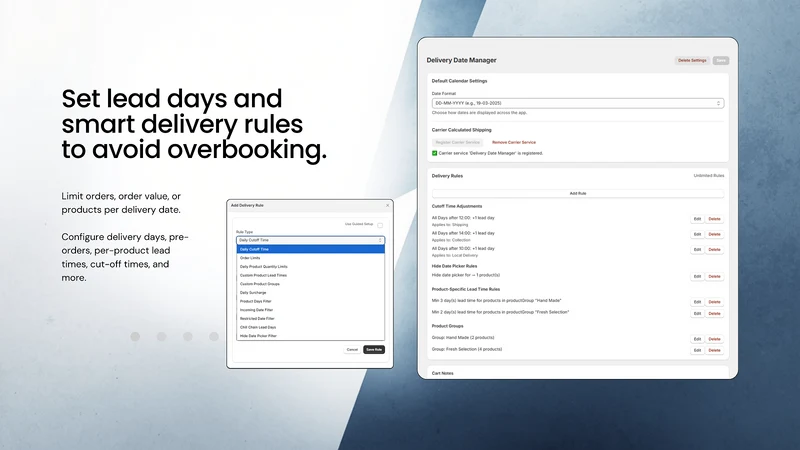The width and height of the screenshot is (800, 450).
Task: Close the Add Delivery Rule dialog
Action: [x=388, y=205]
